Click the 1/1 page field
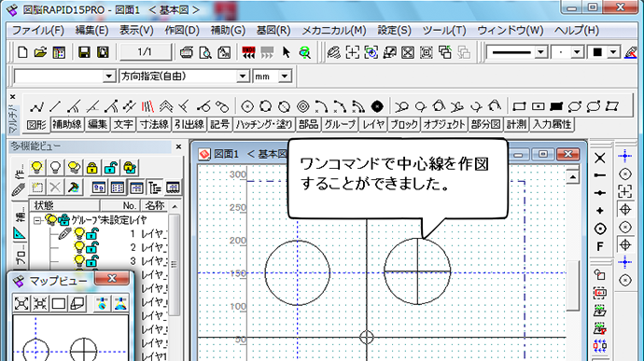The height and width of the screenshot is (361, 644). (145, 52)
